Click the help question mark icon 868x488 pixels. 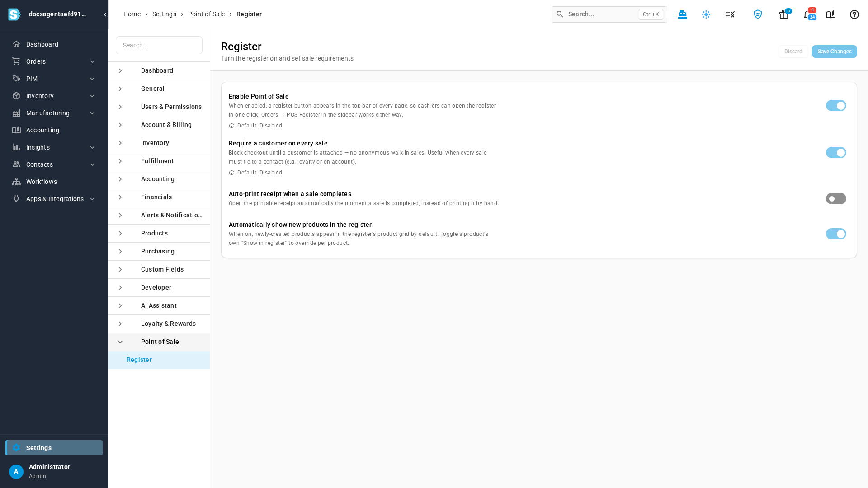(854, 14)
